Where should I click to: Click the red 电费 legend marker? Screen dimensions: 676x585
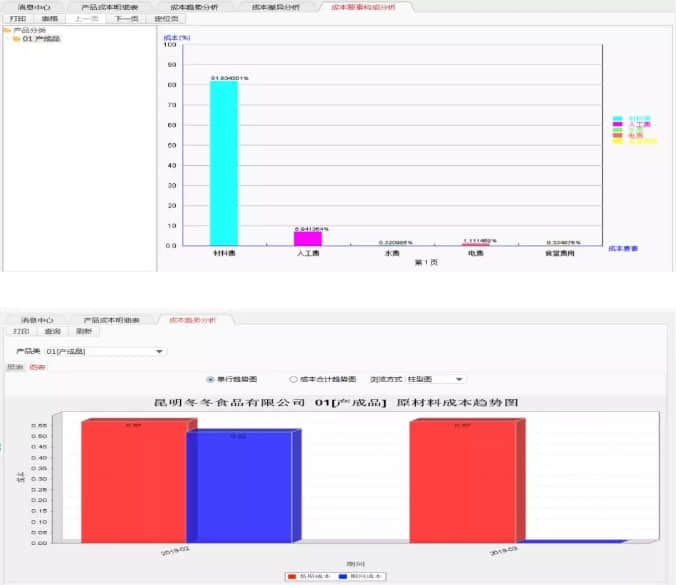pos(618,136)
